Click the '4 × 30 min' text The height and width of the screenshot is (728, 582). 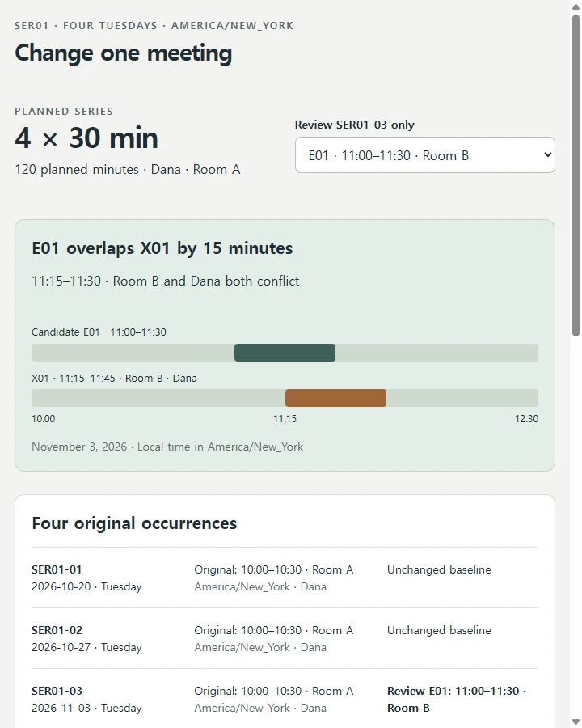(x=86, y=138)
